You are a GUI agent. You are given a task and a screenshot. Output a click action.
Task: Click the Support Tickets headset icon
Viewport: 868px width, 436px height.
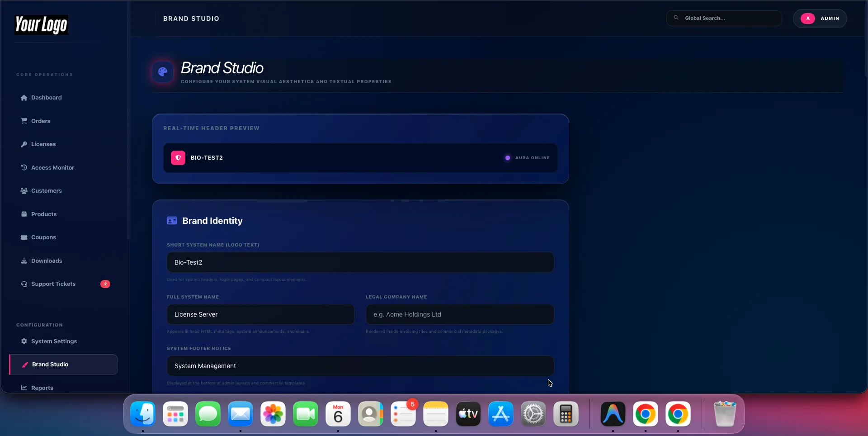(x=24, y=284)
